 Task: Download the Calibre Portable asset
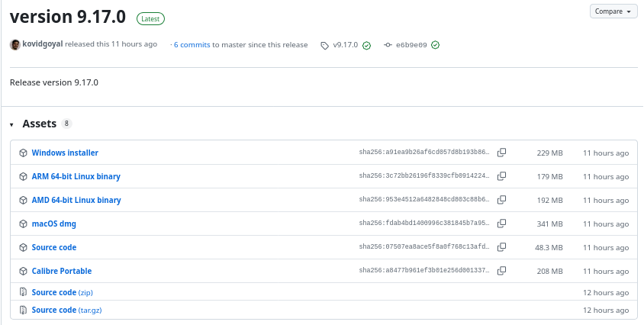click(x=62, y=271)
